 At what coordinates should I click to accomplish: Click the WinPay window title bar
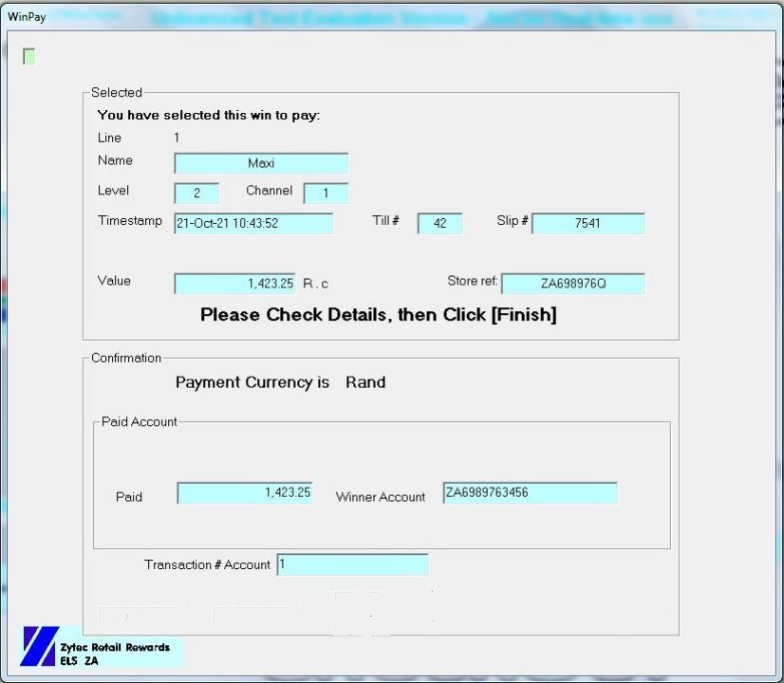tap(380, 17)
